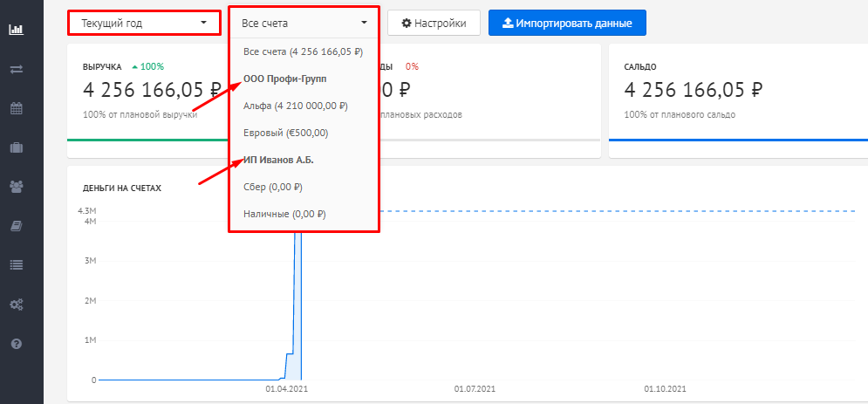Click the red 0% expenses indicator

(412, 66)
